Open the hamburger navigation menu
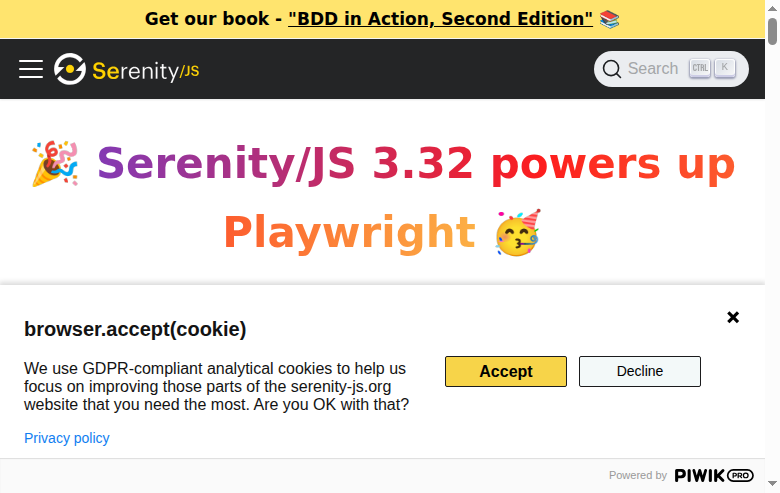780x493 pixels. (x=31, y=69)
